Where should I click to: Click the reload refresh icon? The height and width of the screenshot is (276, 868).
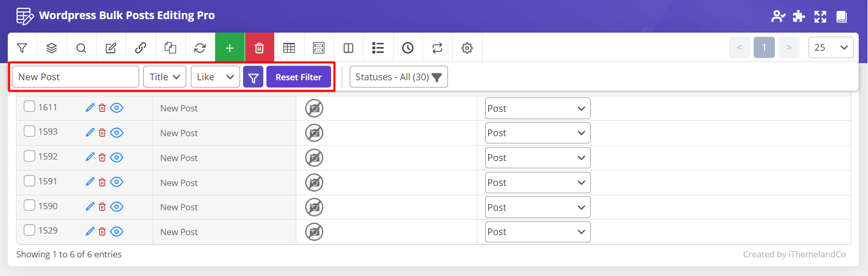[200, 48]
